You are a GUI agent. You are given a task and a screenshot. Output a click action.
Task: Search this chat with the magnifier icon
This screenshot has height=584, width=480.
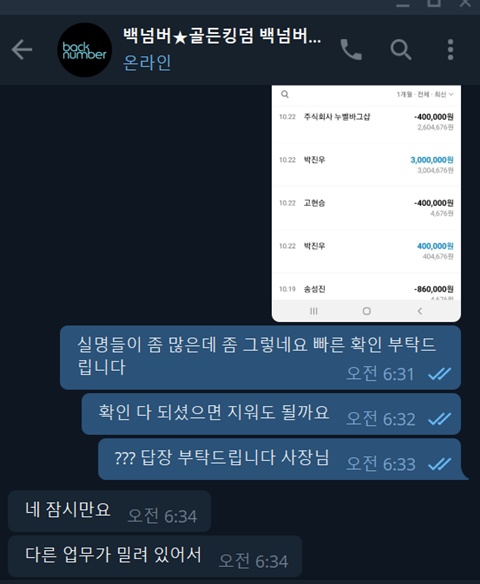point(401,50)
